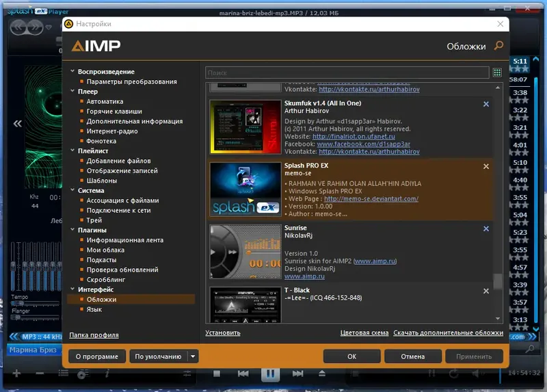Screen dimensions: 547x392
Task: Open the Скробблинг plugin settings
Action: pyautogui.click(x=106, y=280)
